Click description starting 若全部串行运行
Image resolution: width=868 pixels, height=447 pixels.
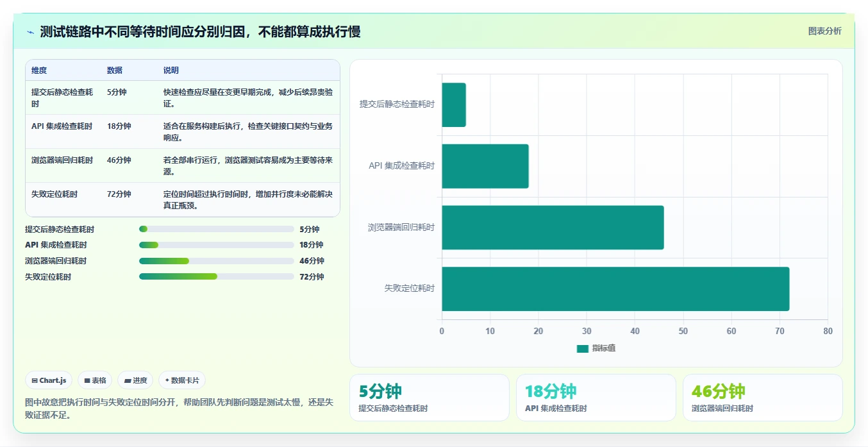click(x=248, y=165)
